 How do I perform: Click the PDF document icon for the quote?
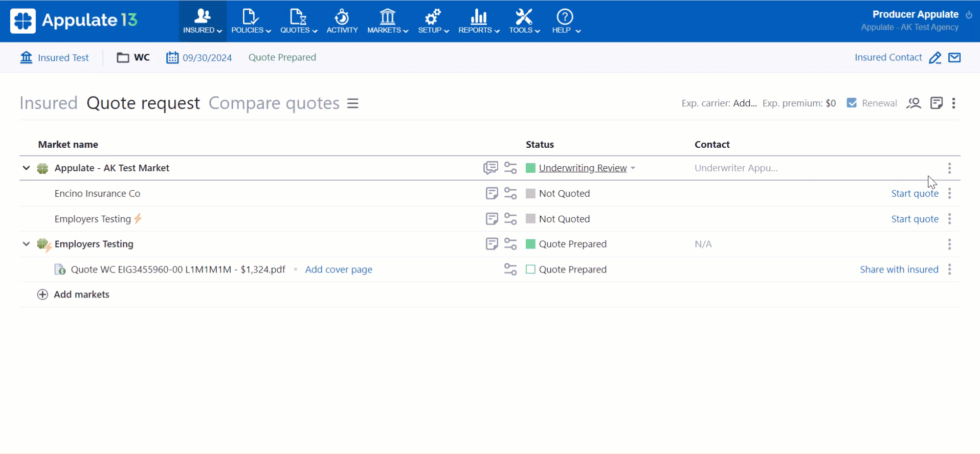pos(60,269)
